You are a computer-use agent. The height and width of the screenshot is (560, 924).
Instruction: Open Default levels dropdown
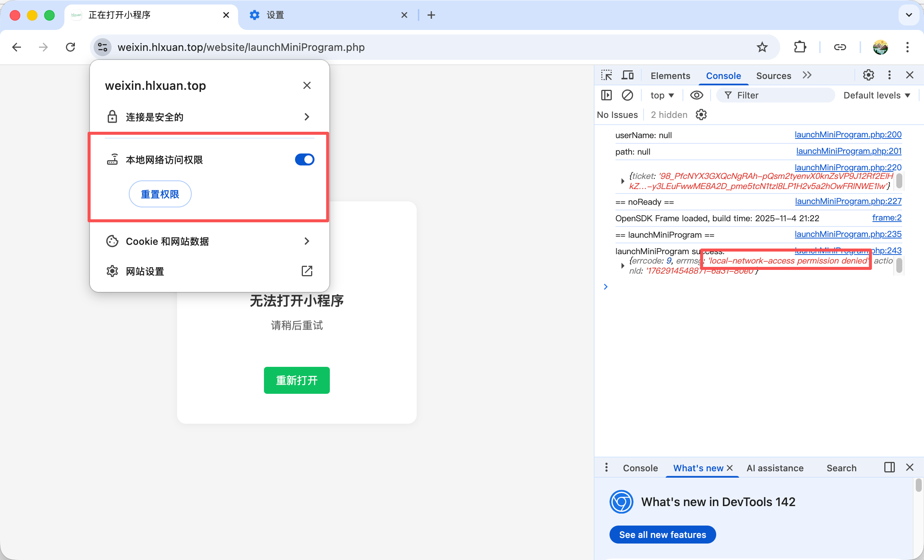(x=876, y=95)
